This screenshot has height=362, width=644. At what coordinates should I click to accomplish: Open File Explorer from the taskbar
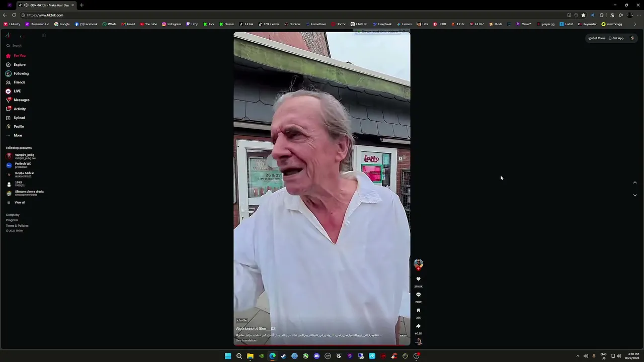pos(250,356)
